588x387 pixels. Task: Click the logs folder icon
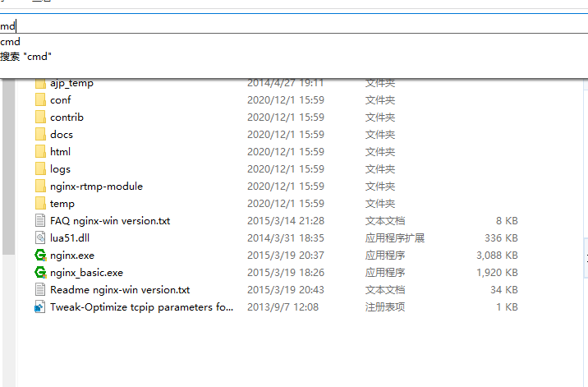(x=40, y=169)
